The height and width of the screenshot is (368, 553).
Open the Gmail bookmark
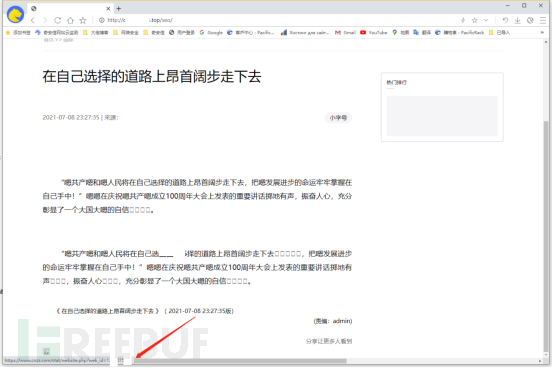point(345,32)
